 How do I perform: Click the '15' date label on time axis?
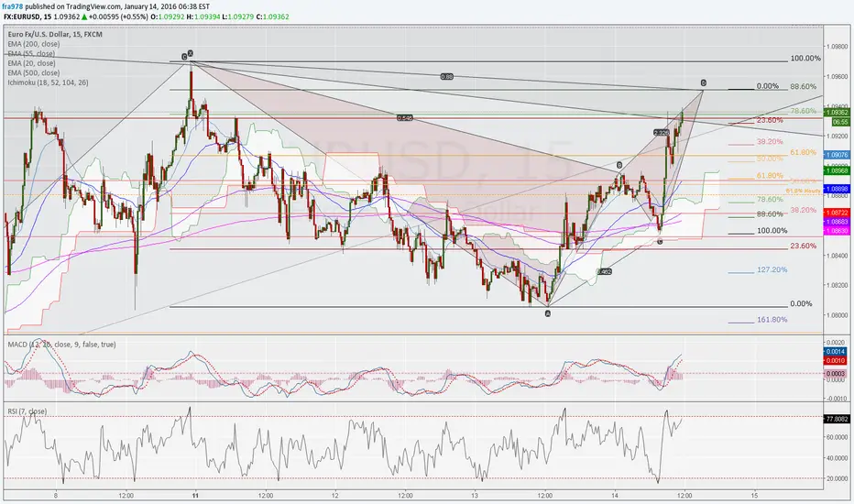click(754, 495)
